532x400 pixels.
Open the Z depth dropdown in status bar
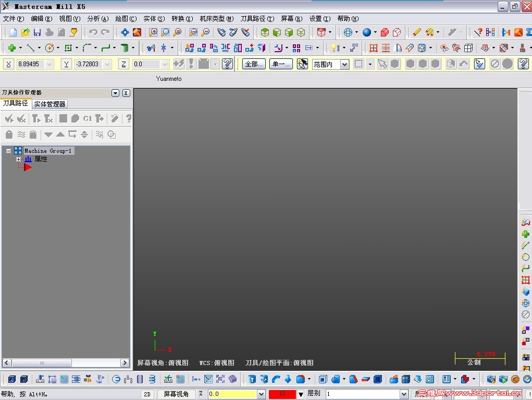(x=261, y=394)
